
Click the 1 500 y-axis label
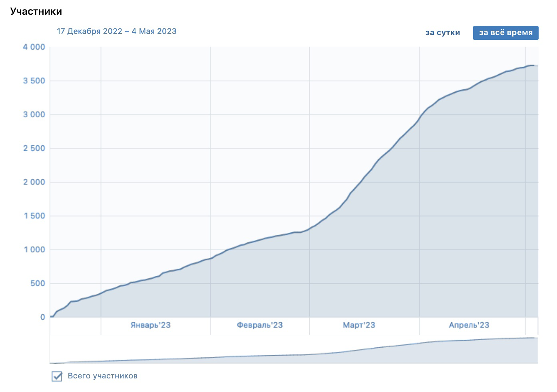tap(34, 216)
